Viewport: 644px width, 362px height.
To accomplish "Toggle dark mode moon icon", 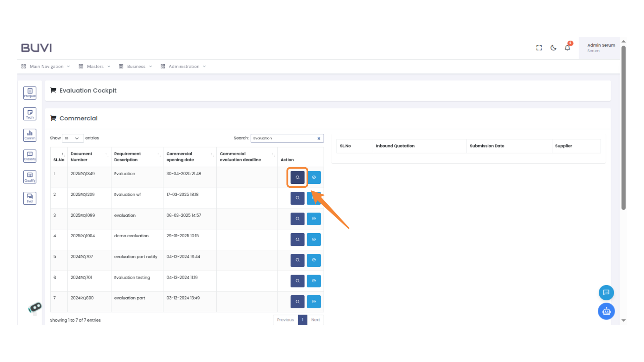I will point(553,48).
